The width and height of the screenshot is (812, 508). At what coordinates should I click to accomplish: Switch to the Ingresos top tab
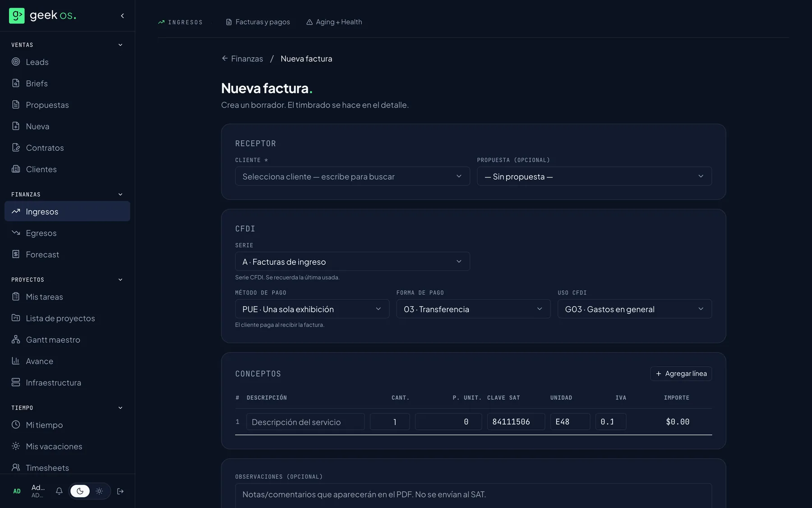click(x=180, y=22)
